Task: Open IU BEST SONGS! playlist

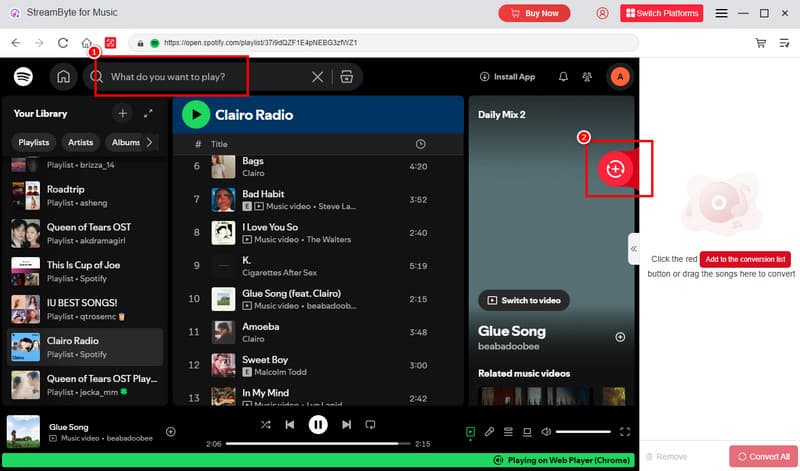Action: click(85, 309)
